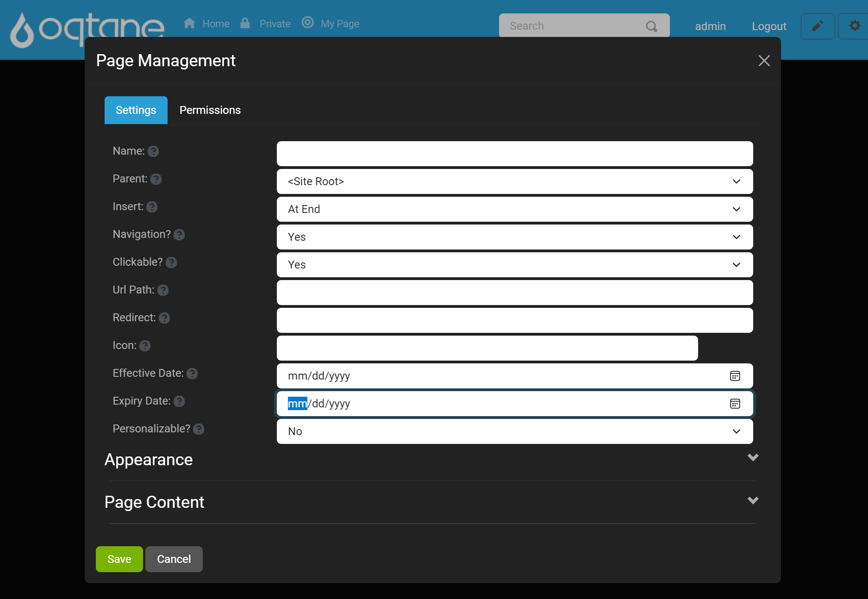
Task: Switch to the Permissions tab
Action: [210, 110]
